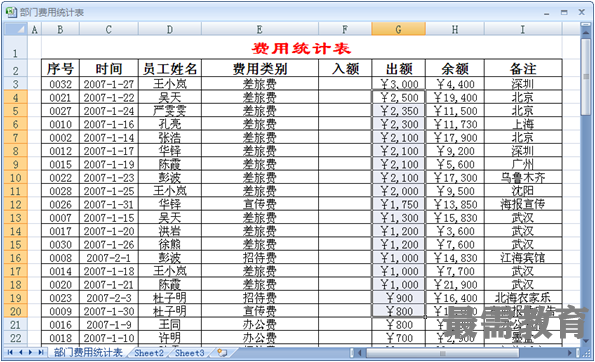Select column B header
Image resolution: width=595 pixels, height=362 pixels.
click(x=60, y=29)
